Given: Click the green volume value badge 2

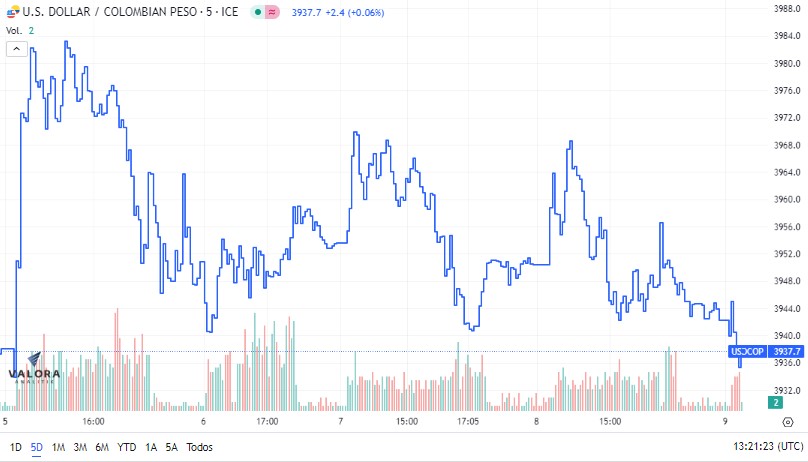Looking at the screenshot, I should (776, 403).
